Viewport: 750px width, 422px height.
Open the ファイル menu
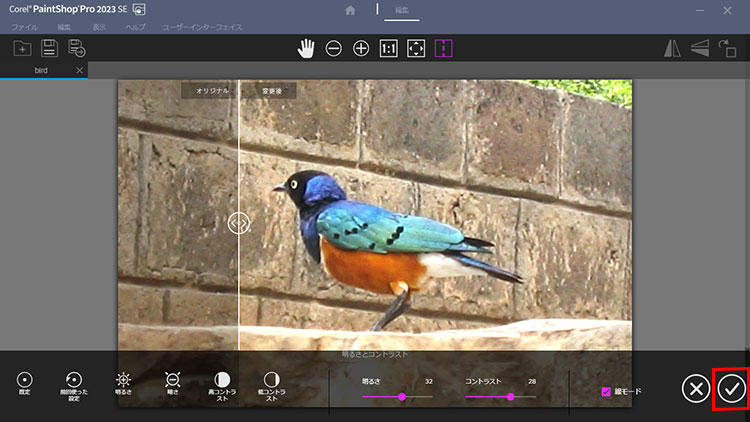coord(24,26)
